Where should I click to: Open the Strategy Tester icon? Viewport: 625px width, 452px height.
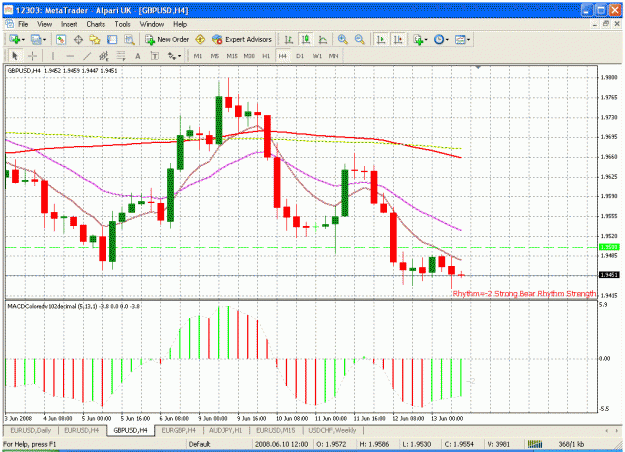tap(129, 39)
